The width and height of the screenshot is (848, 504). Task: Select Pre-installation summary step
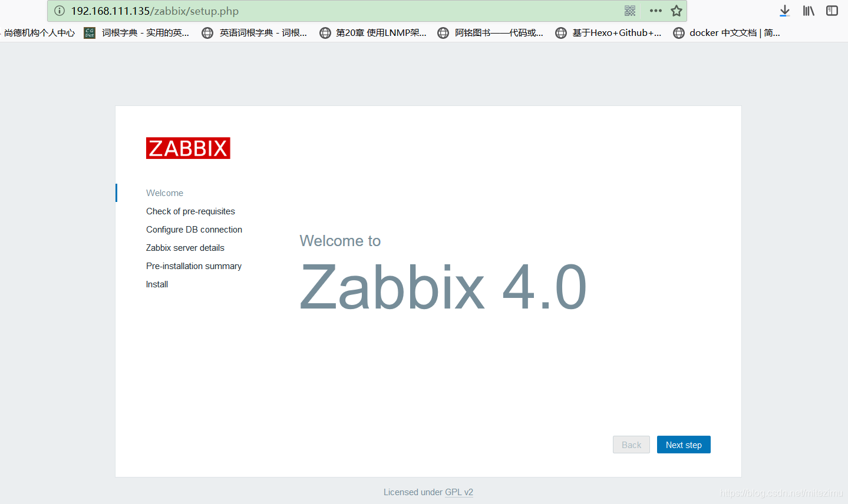coord(194,266)
